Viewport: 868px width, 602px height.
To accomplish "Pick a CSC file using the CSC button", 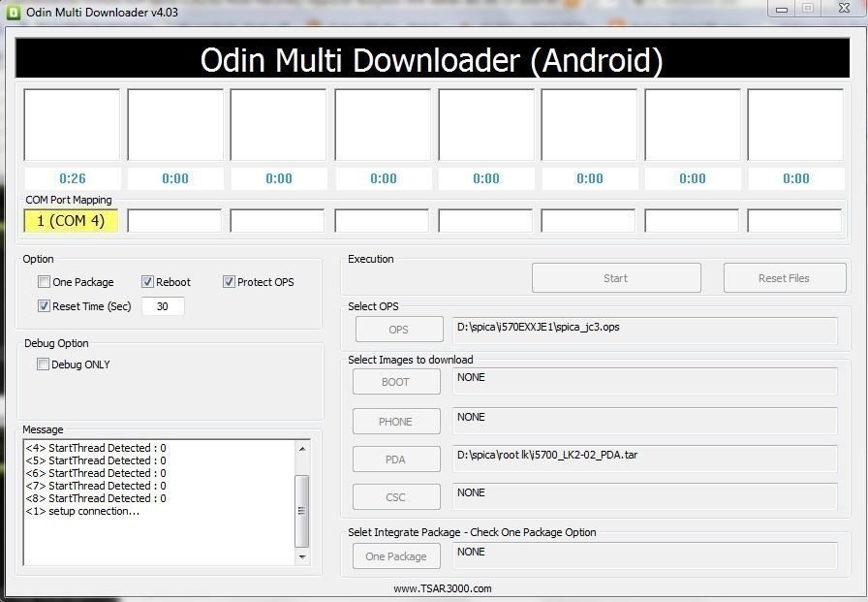I will [x=396, y=496].
